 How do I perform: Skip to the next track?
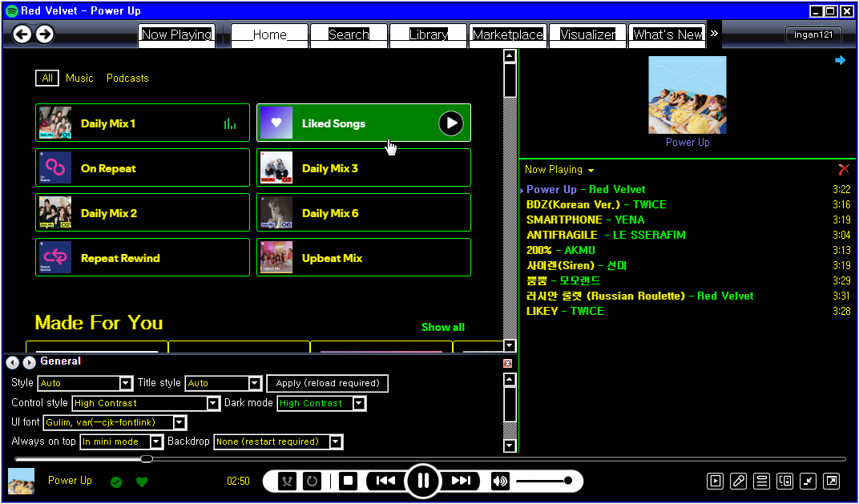(461, 481)
